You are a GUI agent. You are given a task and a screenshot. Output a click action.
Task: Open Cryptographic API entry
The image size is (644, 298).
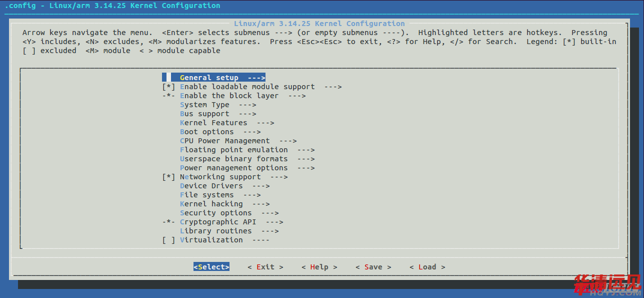(217, 222)
